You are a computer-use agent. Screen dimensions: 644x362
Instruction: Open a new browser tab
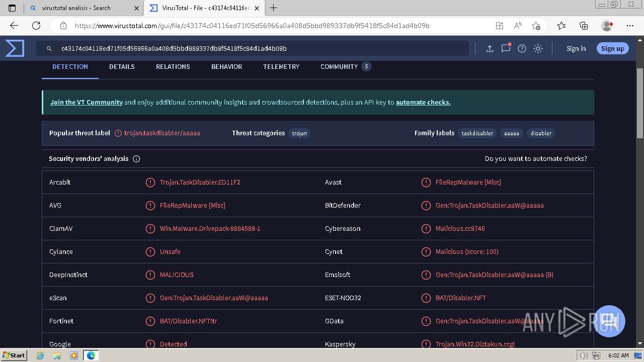(x=274, y=8)
